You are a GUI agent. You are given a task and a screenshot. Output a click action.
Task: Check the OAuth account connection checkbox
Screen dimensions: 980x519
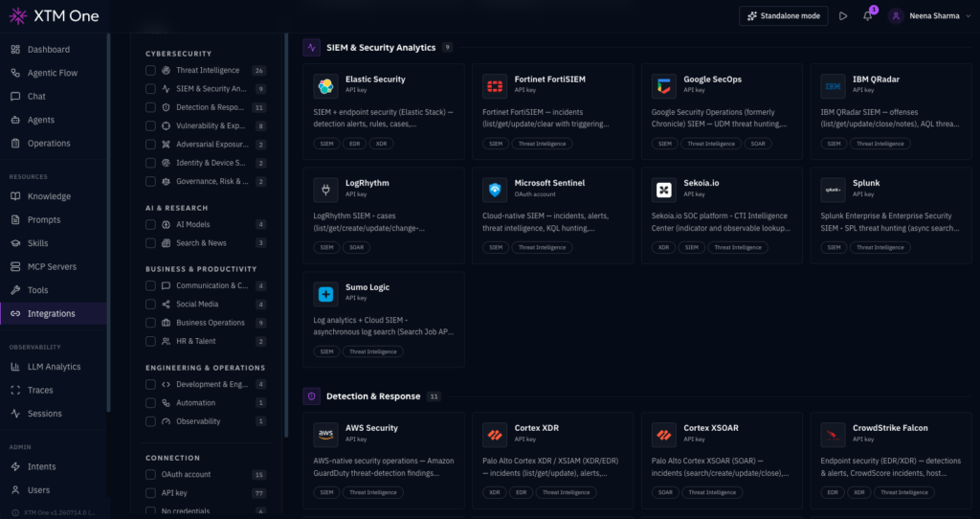pos(150,475)
